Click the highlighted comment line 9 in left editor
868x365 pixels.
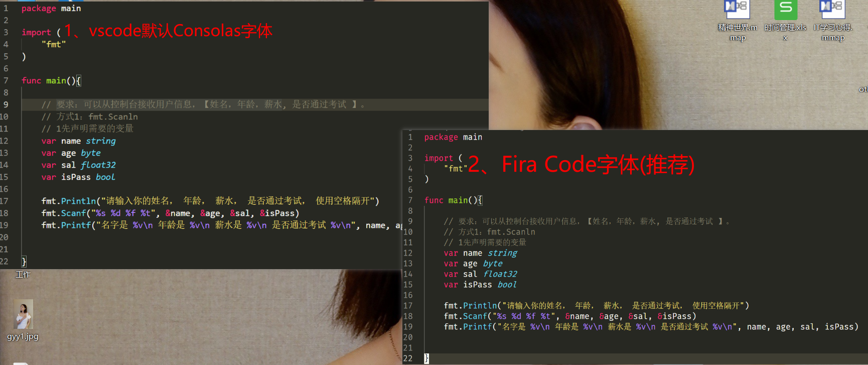click(x=203, y=104)
